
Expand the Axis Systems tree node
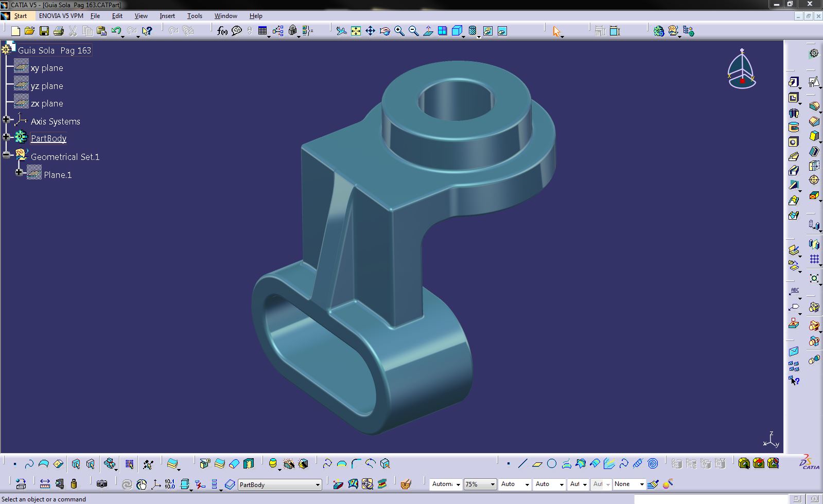coord(6,119)
